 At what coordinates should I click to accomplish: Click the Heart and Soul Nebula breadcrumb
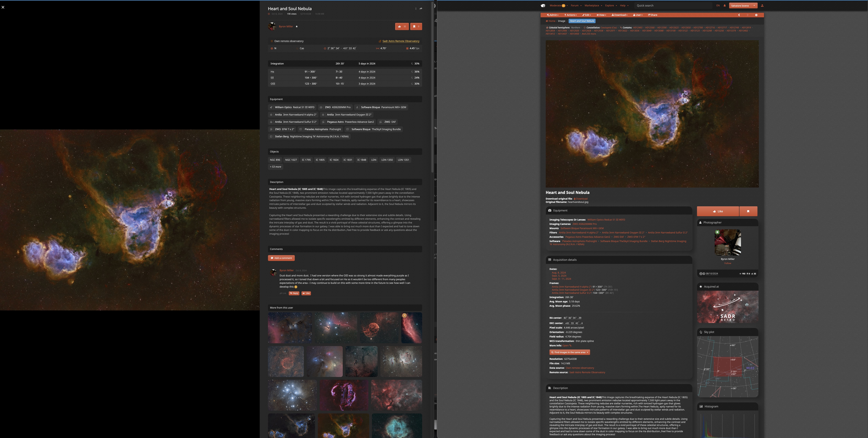coord(582,21)
